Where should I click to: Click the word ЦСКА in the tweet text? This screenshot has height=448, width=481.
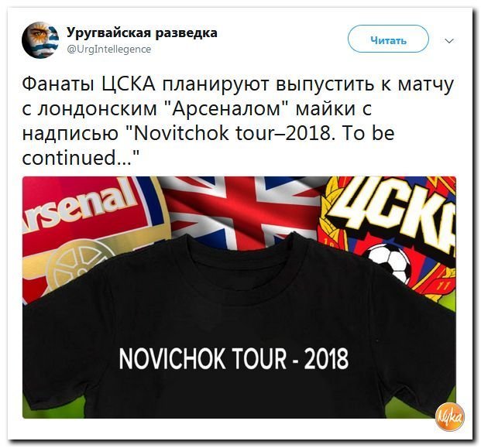point(129,84)
